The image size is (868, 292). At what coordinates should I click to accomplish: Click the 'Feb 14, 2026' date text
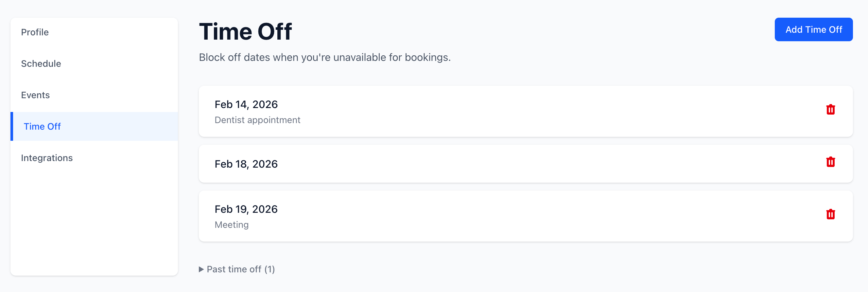(246, 104)
